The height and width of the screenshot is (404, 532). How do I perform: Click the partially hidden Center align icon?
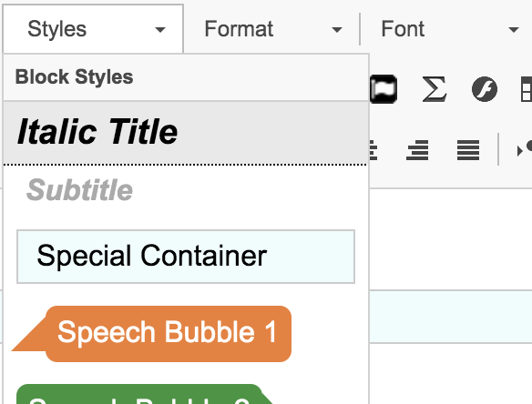(373, 150)
